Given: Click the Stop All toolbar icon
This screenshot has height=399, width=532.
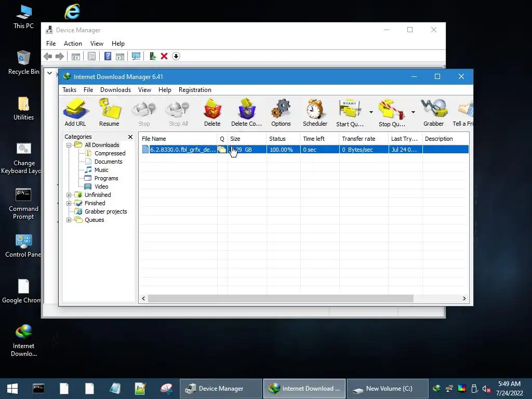Looking at the screenshot, I should (x=179, y=113).
